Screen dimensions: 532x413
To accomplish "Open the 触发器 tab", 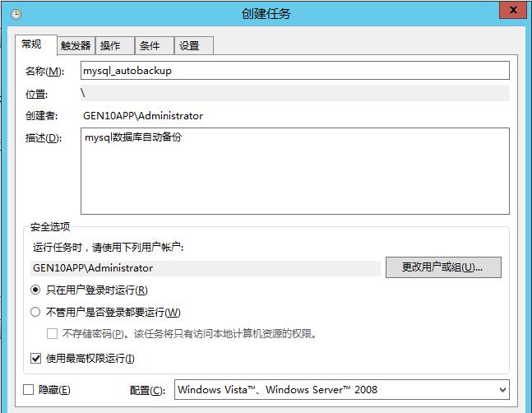I will [76, 45].
